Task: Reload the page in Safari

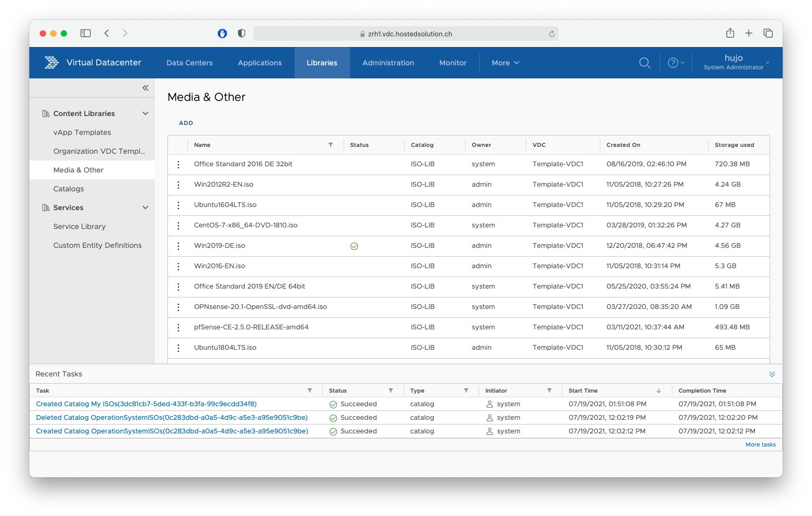Action: [x=551, y=33]
